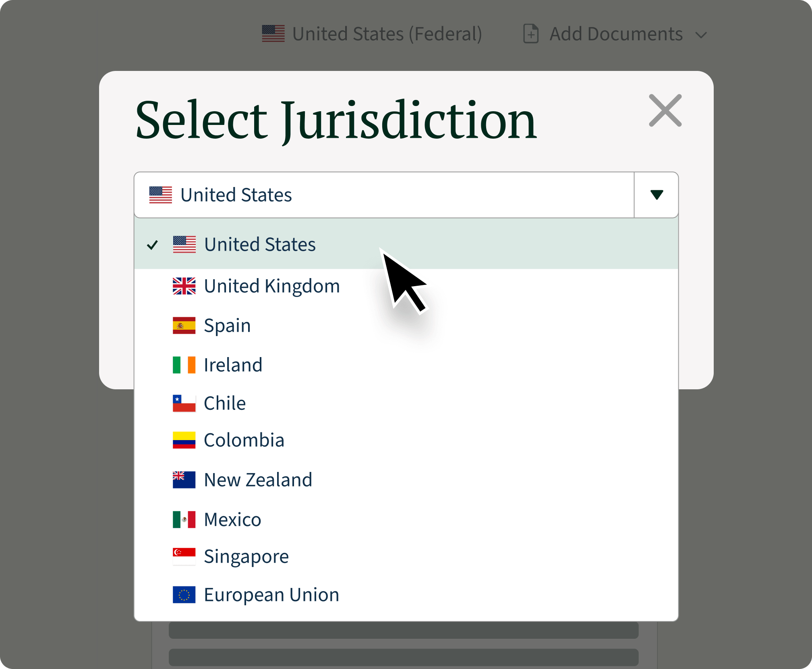Click the New Zealand flag icon
The height and width of the screenshot is (669, 812).
(184, 480)
